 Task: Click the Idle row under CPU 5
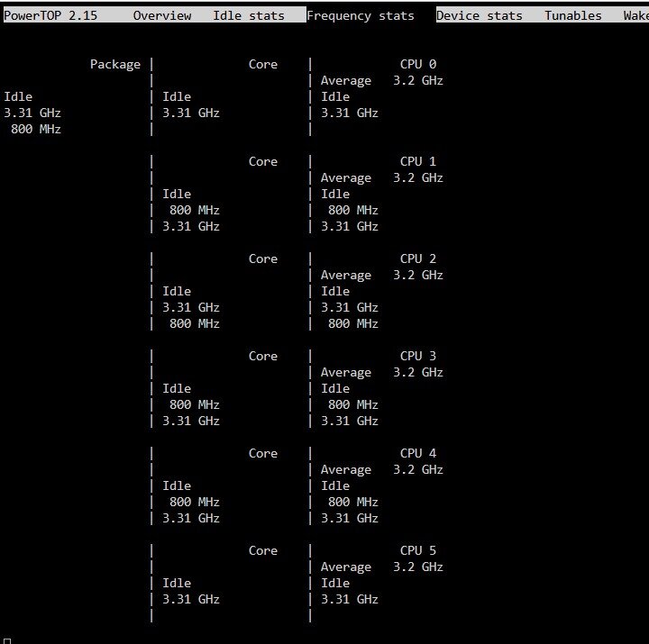pos(335,583)
